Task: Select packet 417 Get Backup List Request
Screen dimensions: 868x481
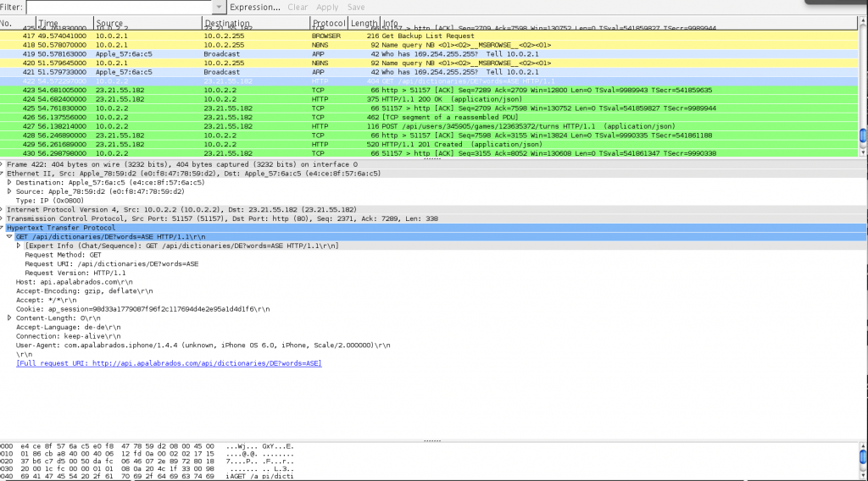Action: click(x=424, y=36)
